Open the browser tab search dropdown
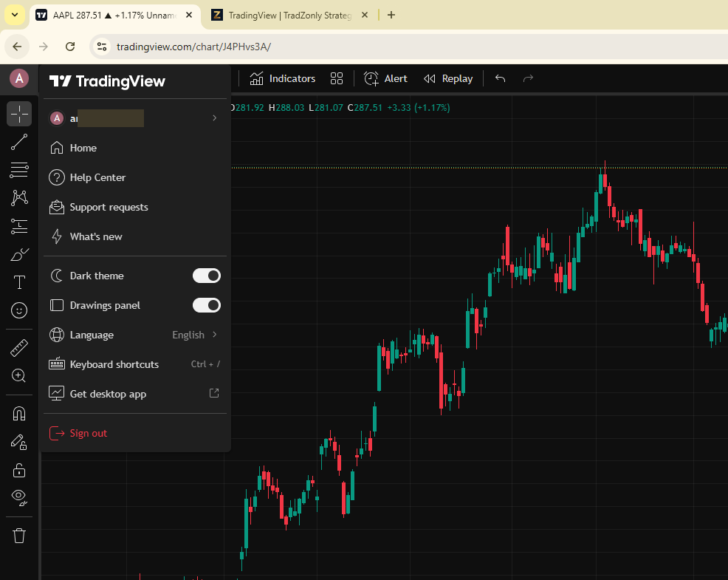The image size is (728, 580). pyautogui.click(x=15, y=15)
